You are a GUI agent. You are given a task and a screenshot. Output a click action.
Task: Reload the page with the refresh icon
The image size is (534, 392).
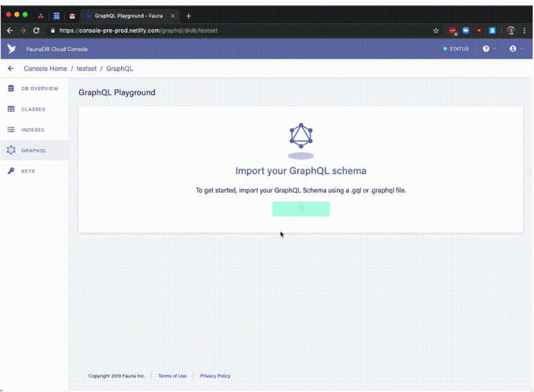(x=36, y=31)
